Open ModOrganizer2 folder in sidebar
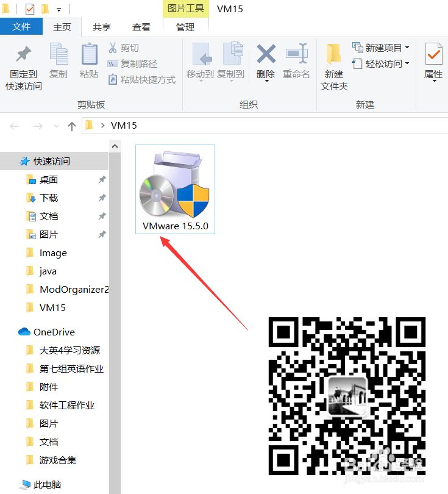448x494 pixels. (x=74, y=289)
